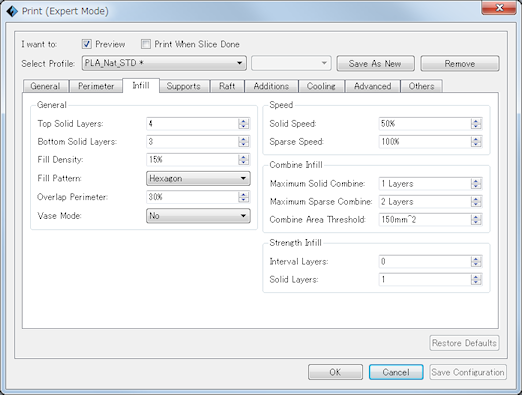Open the Others tab

(x=422, y=86)
